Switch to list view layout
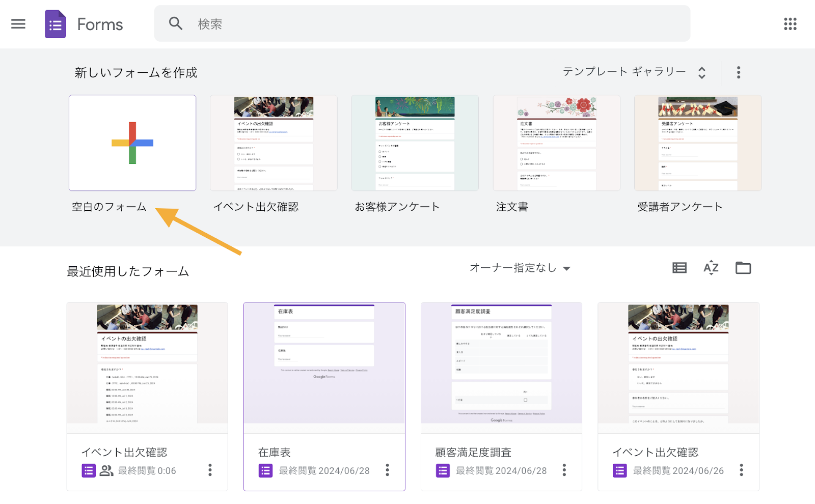 point(680,268)
